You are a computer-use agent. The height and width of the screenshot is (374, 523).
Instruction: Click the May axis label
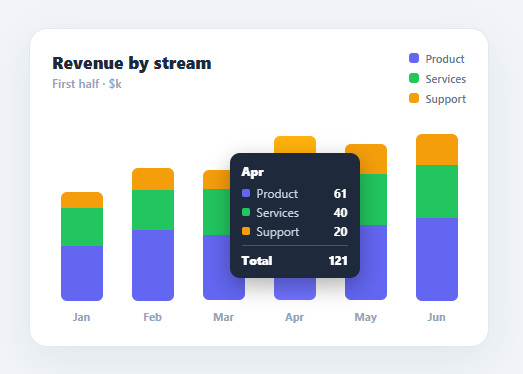tap(366, 317)
